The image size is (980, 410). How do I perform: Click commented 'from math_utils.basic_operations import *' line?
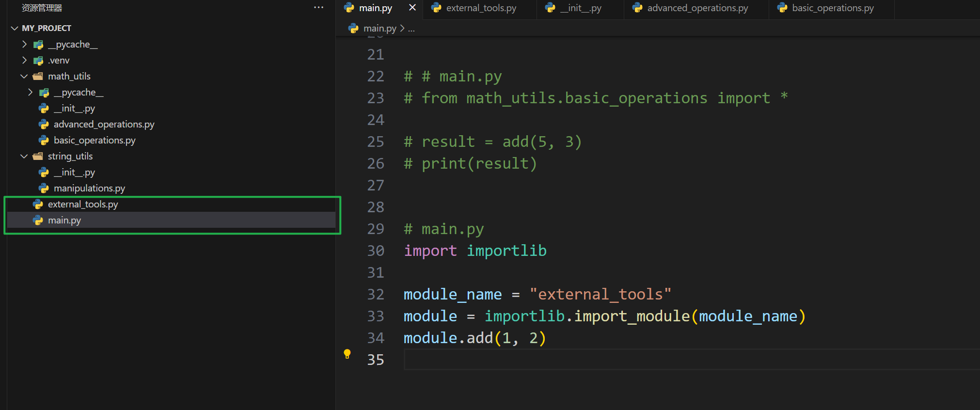pyautogui.click(x=596, y=98)
